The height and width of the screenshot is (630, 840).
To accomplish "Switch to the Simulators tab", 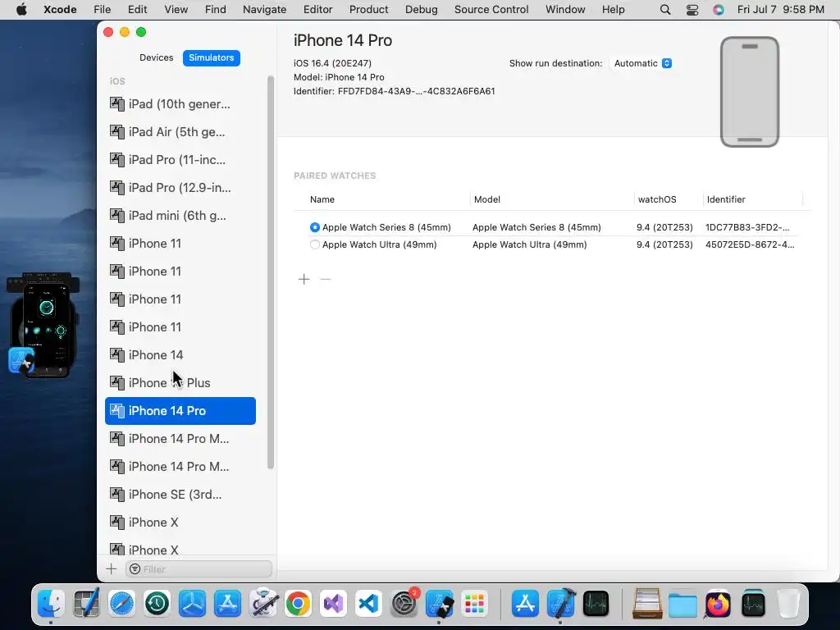I will click(211, 57).
